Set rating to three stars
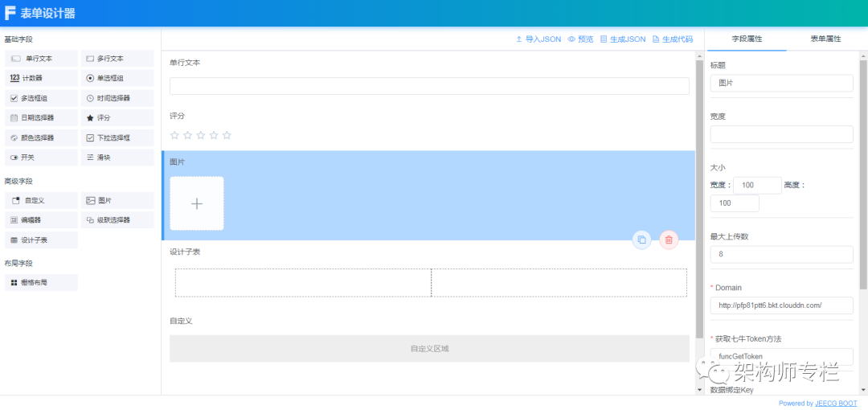The width and height of the screenshot is (868, 410). [x=201, y=135]
